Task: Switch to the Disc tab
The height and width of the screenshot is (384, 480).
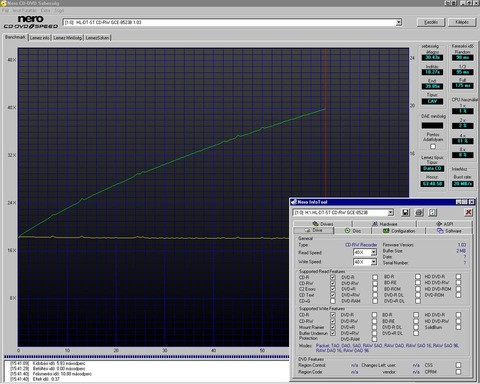Action: click(353, 231)
